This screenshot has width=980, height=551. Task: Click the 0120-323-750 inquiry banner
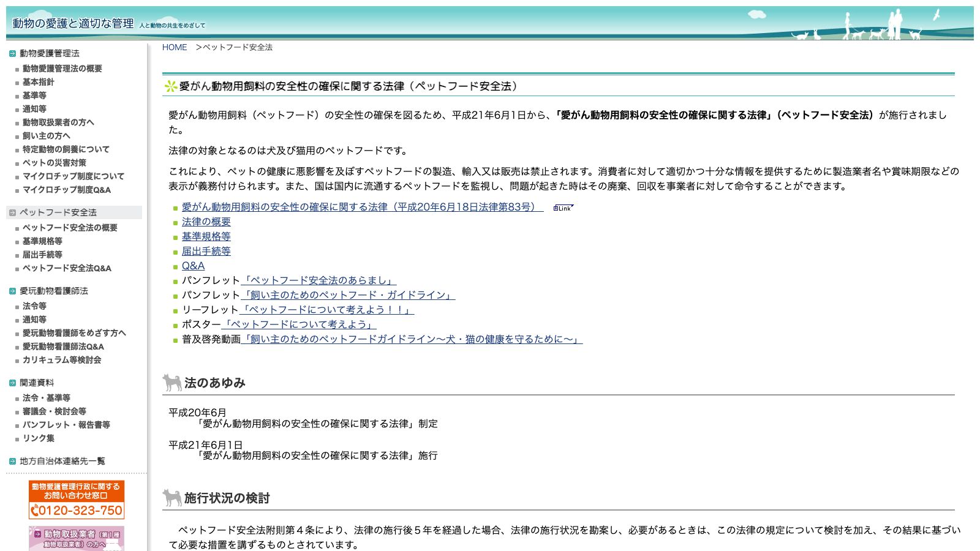click(x=77, y=500)
